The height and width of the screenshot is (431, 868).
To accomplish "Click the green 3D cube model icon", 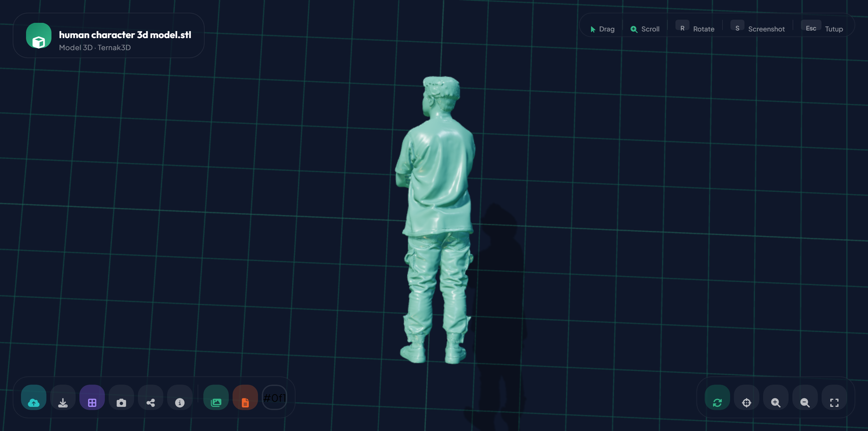I will (x=39, y=36).
